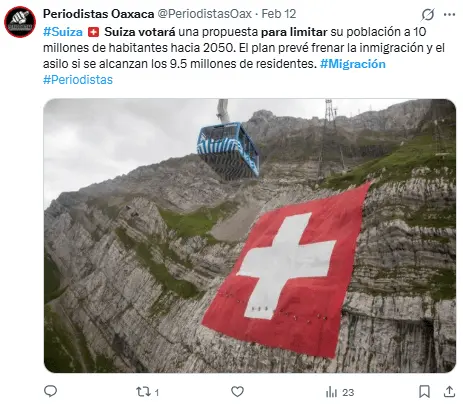The image size is (463, 405).
Task: Open Periodistas Oaxaca profile avatar
Action: tap(20, 22)
